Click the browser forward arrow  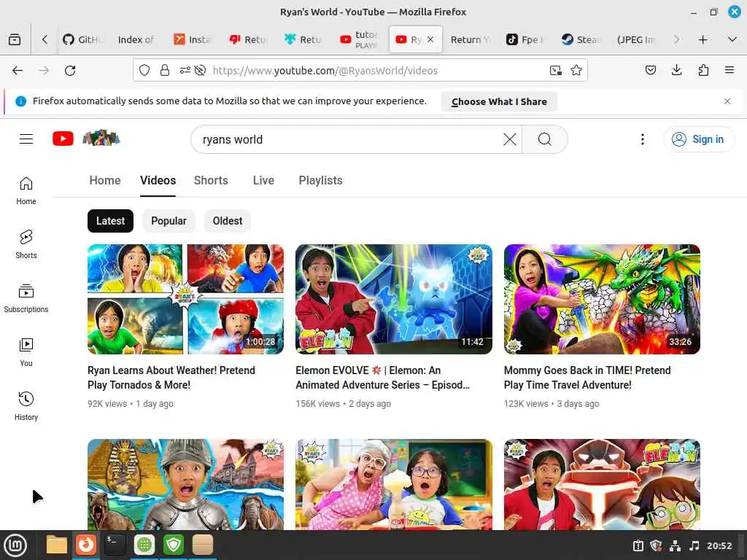click(x=44, y=71)
